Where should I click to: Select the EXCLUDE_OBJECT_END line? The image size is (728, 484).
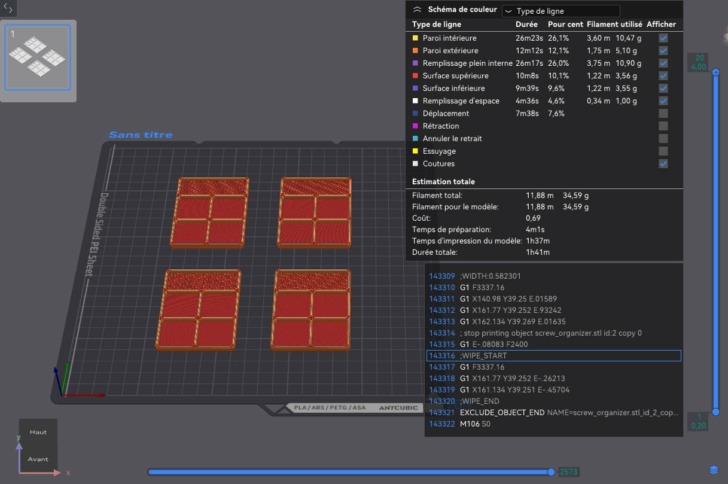tap(553, 412)
